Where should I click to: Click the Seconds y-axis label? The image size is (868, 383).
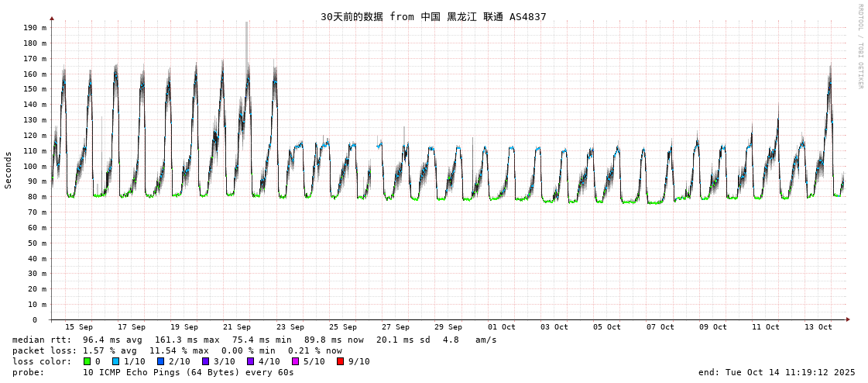click(x=9, y=170)
